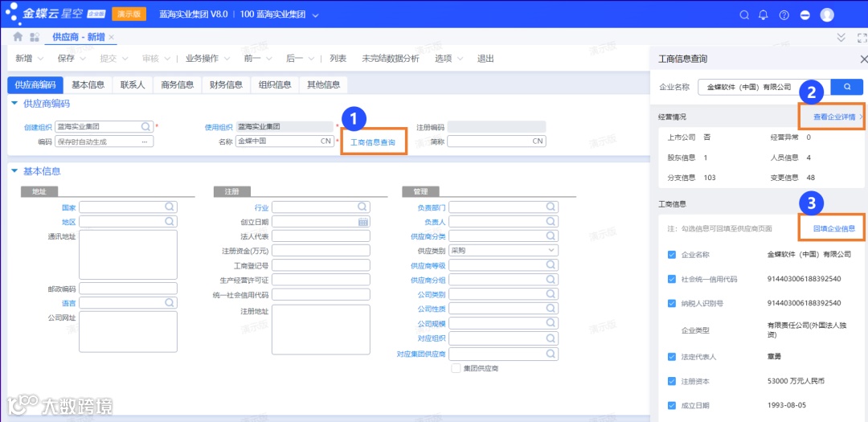The image size is (868, 422).
Task: Open the 前一 dropdown arrow
Action: pos(269,59)
